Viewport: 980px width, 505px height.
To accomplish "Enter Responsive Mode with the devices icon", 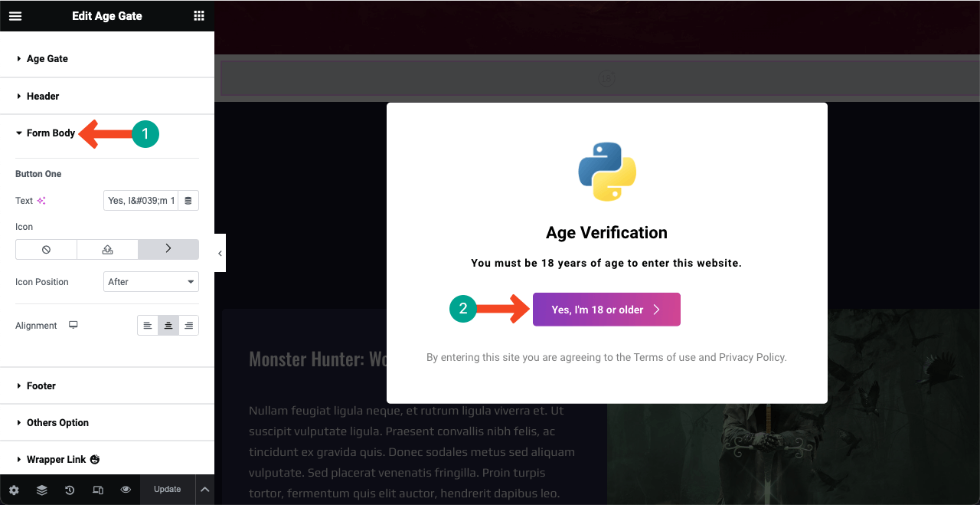I will pos(98,489).
